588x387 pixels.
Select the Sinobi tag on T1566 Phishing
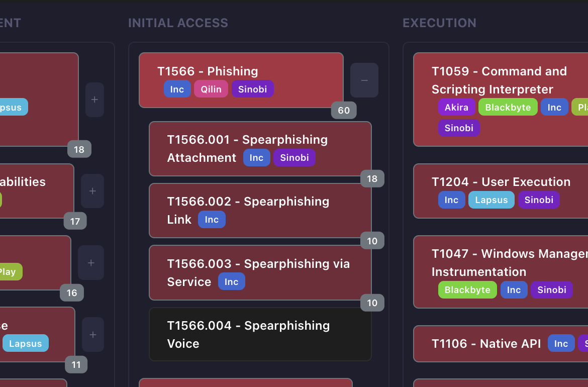252,89
